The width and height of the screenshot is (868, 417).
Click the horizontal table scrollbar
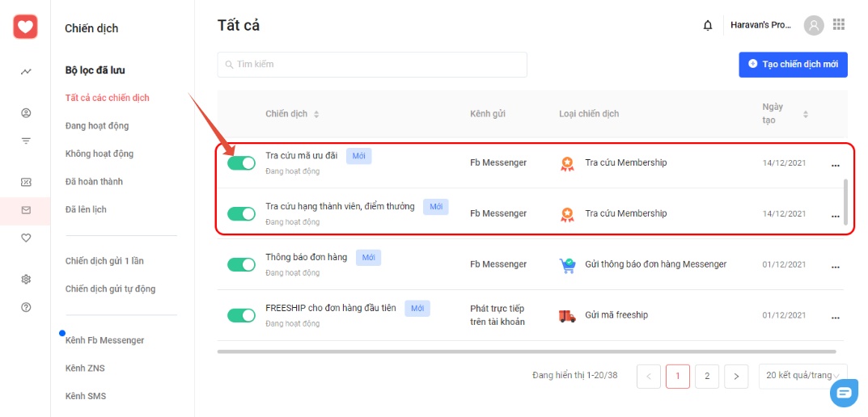click(527, 352)
